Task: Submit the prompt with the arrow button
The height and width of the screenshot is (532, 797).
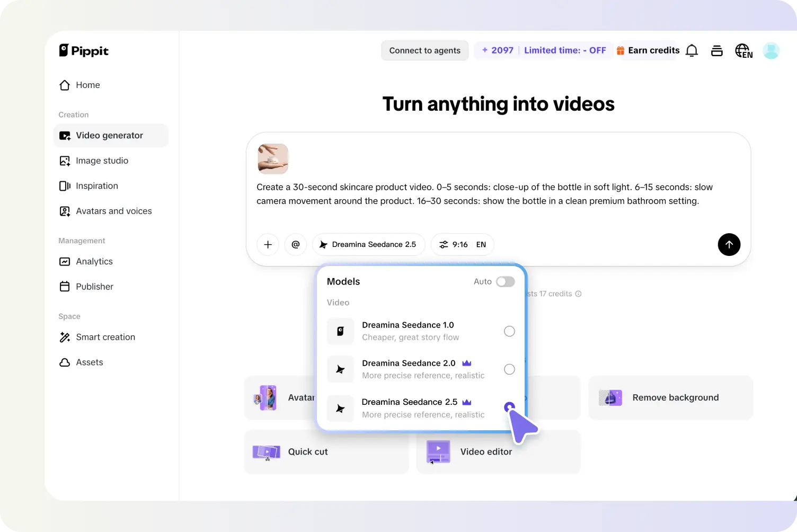Action: point(729,244)
